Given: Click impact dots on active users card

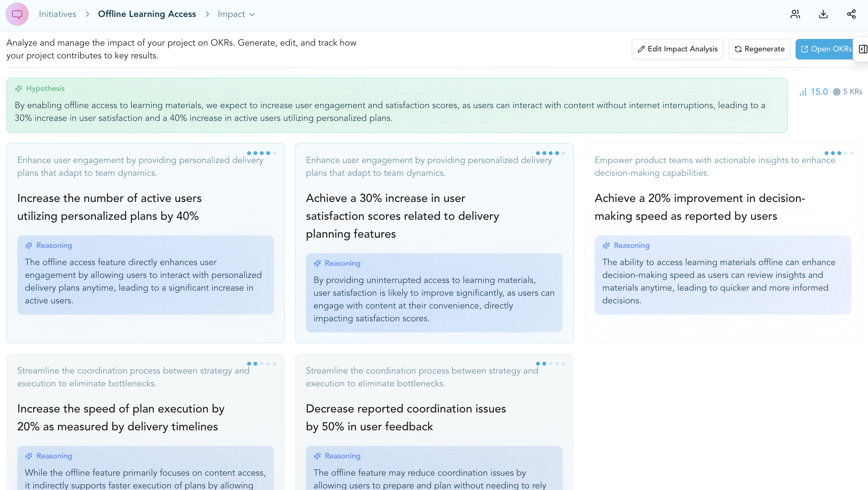Looking at the screenshot, I should (261, 153).
